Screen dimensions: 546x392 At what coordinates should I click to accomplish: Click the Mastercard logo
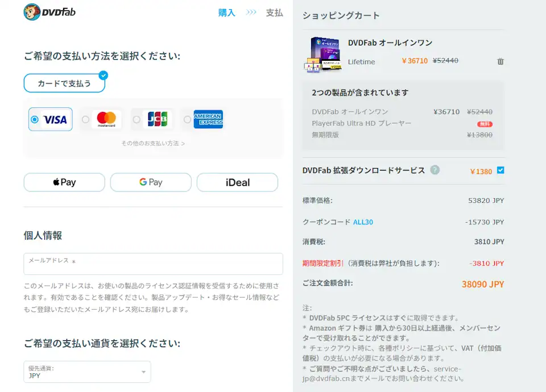(x=106, y=119)
